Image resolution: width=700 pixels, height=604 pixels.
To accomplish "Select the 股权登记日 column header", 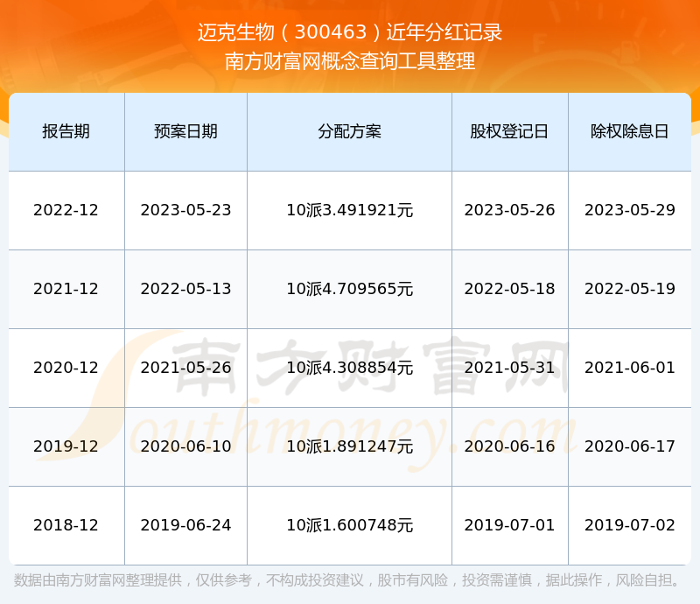I will coord(509,131).
